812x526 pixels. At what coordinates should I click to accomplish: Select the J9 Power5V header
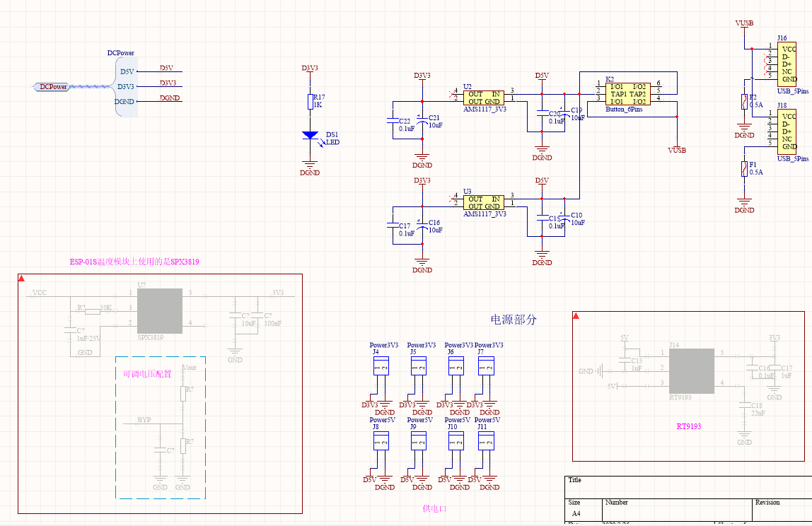click(419, 441)
